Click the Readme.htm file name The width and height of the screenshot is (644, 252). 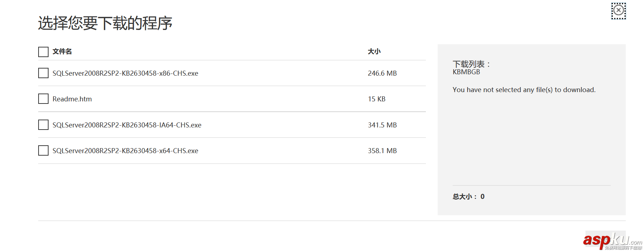point(72,99)
